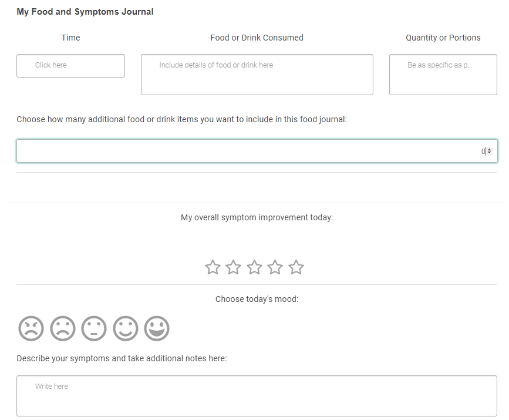Click the 'My Food and Symptoms Journal' heading
The image size is (509, 420).
[x=85, y=12]
